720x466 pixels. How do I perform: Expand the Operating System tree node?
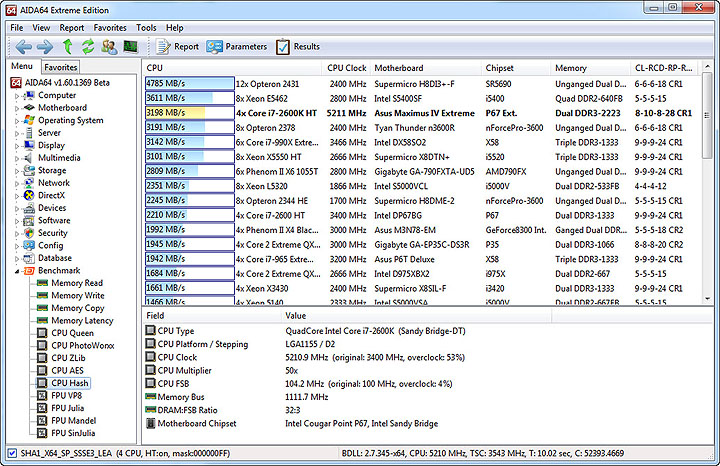[x=17, y=121]
